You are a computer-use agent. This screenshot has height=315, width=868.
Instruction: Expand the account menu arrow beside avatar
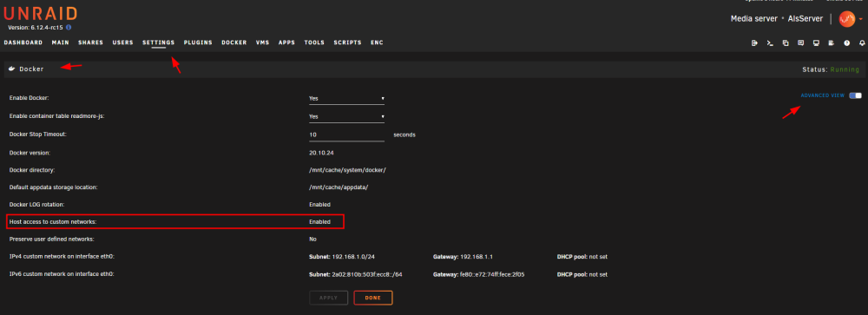pyautogui.click(x=861, y=19)
